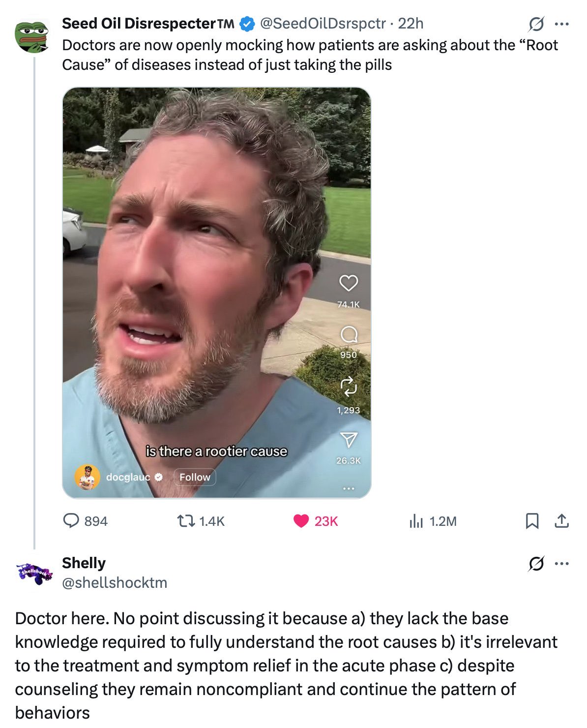Visit the @SeedOilDsrspctr handle link

pos(323,23)
